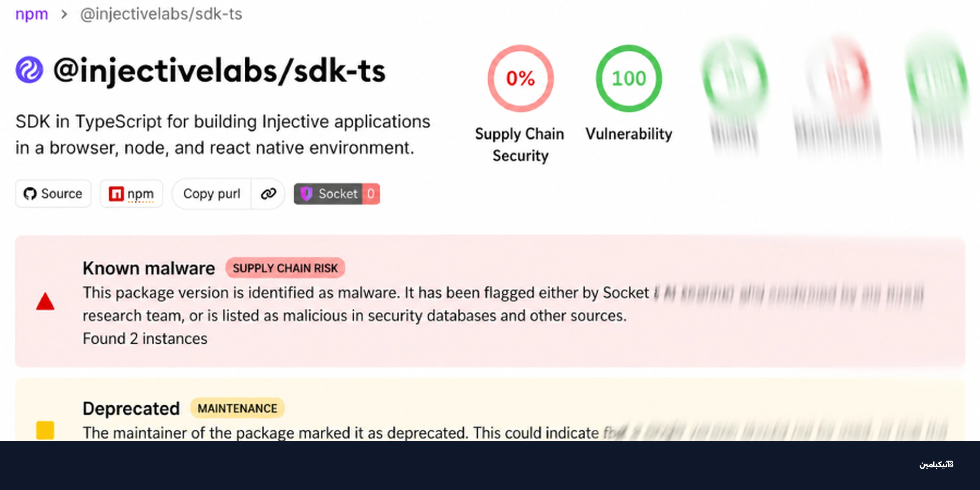Select the @injectivelabs/sdk-ts breadcrumb text
This screenshot has width=980, height=490.
coord(161,14)
